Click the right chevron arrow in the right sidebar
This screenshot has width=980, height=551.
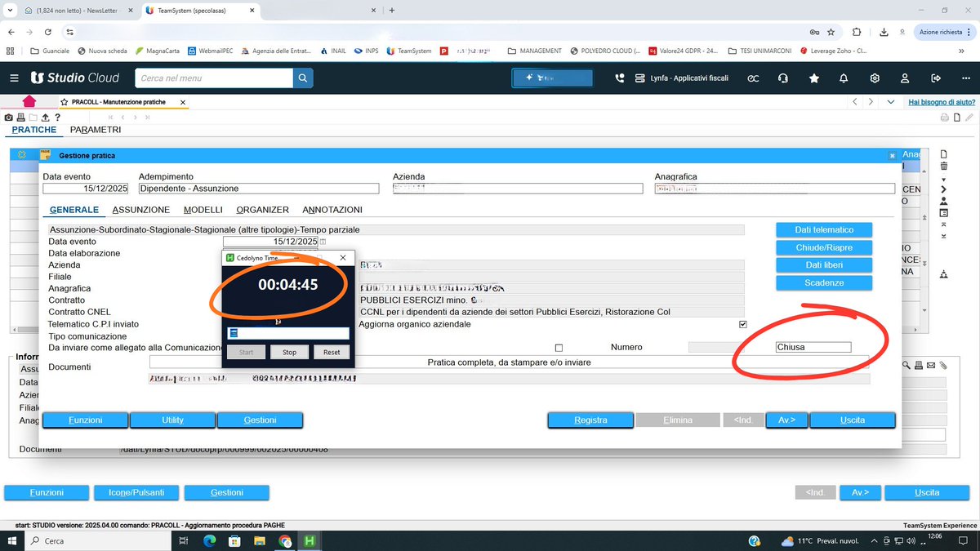[944, 189]
